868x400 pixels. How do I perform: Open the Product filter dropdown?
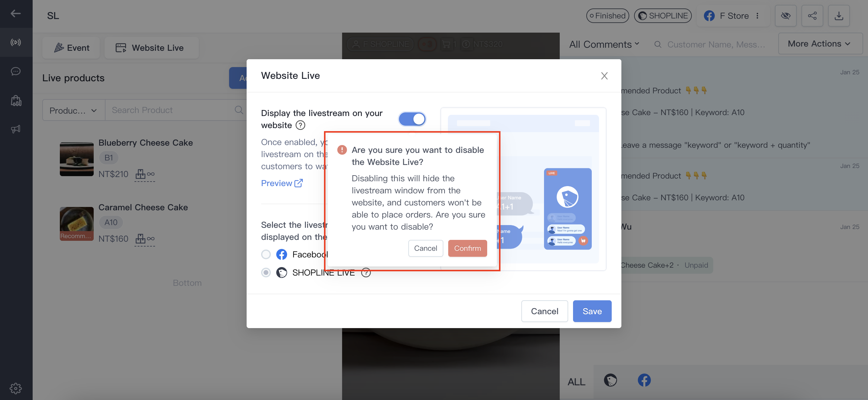click(x=73, y=110)
